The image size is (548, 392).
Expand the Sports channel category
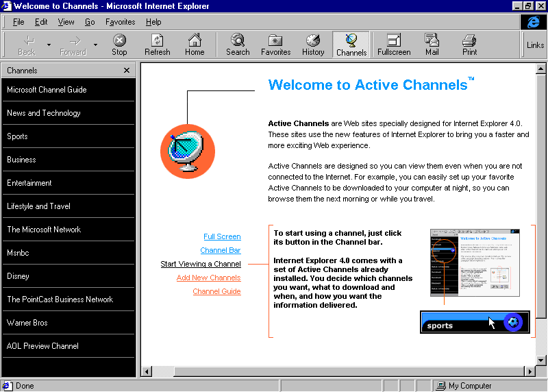point(68,136)
